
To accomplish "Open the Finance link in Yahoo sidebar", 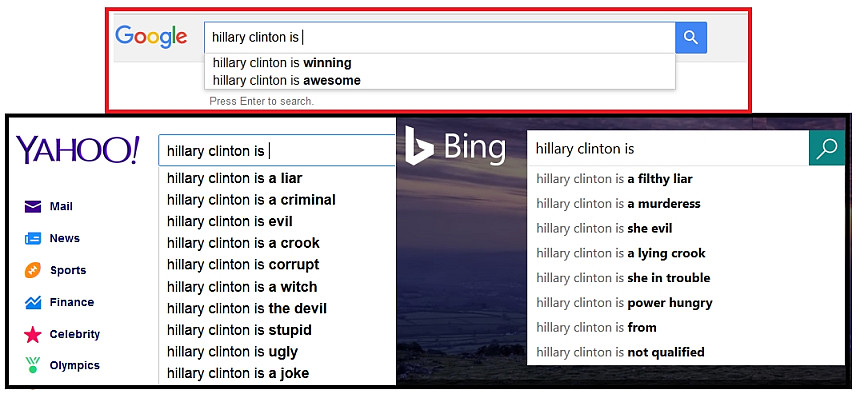I will (71, 302).
